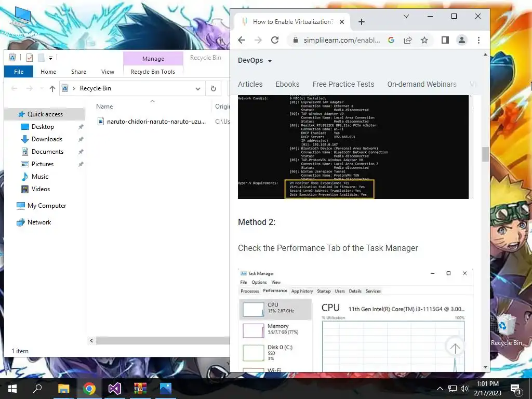Open the network status tray icon

453,389
